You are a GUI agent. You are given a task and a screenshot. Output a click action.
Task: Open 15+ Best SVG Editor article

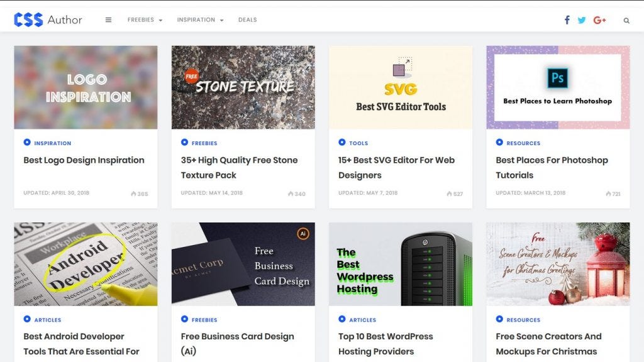point(396,167)
